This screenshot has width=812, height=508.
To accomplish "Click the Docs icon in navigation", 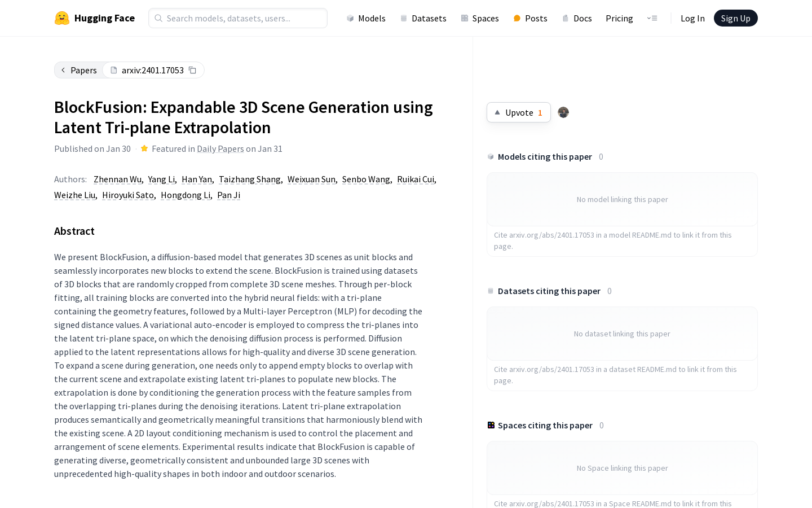I will pyautogui.click(x=566, y=18).
